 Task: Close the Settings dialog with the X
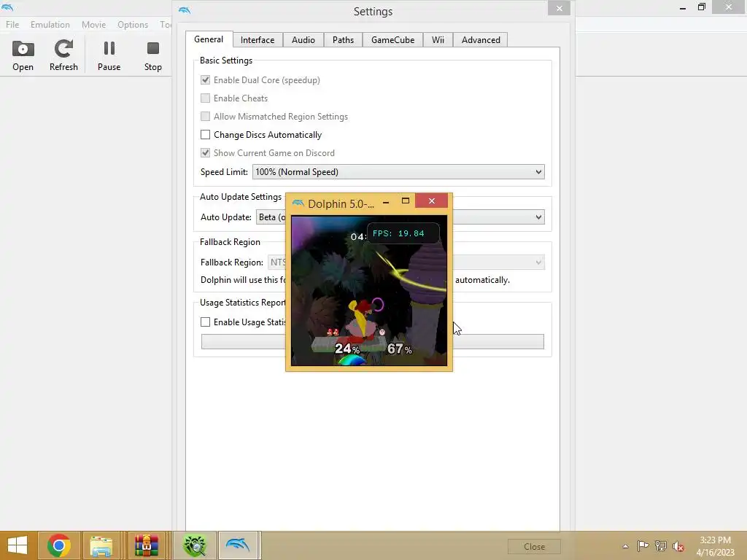(x=560, y=8)
